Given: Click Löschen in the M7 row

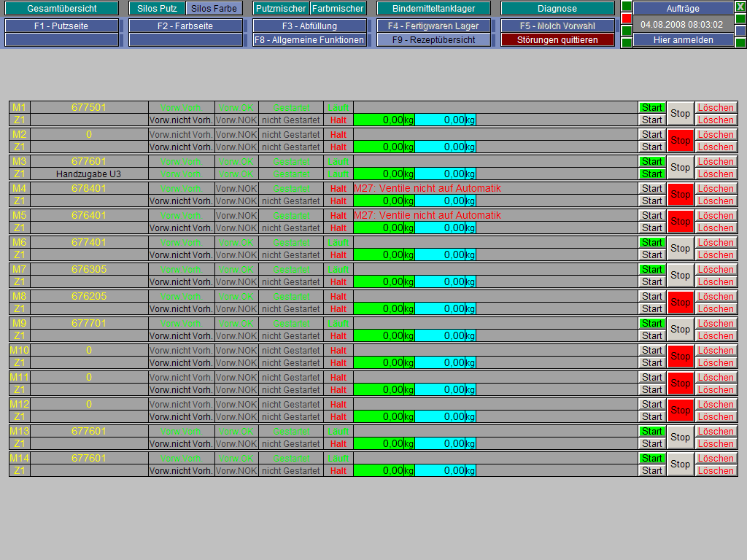Looking at the screenshot, I should (716, 270).
